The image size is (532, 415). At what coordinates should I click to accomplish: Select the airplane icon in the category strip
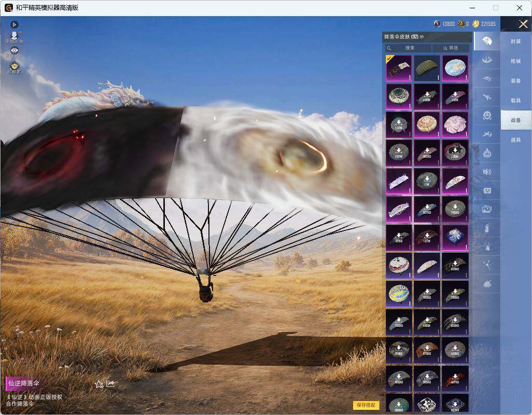[x=487, y=98]
